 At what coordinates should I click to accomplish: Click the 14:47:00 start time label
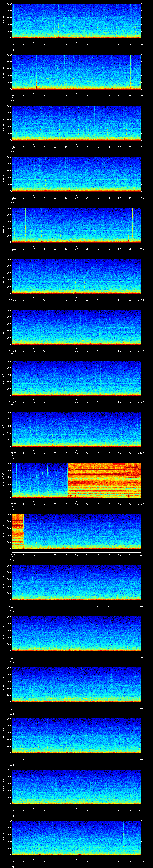click(12, 198)
